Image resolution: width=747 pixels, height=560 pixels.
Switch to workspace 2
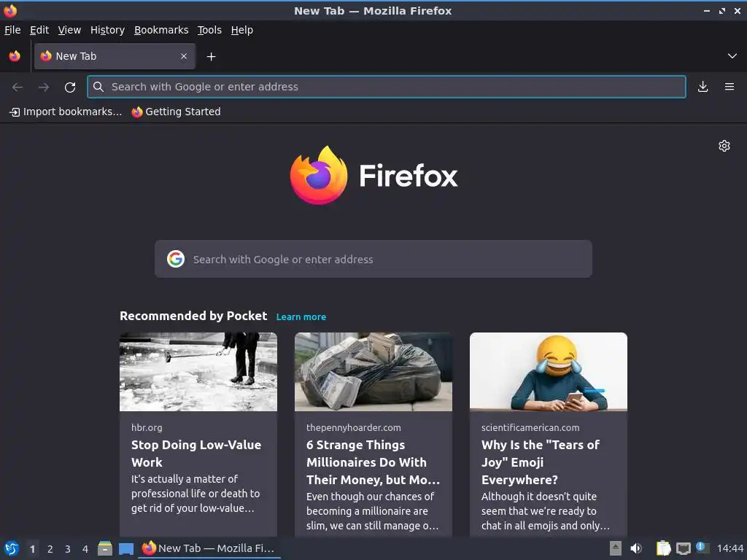pos(50,549)
